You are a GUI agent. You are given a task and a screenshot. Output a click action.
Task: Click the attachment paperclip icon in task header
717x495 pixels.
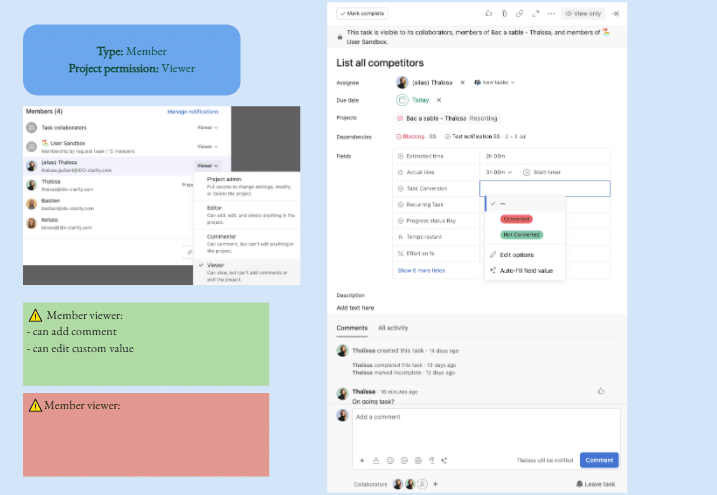[x=504, y=14]
